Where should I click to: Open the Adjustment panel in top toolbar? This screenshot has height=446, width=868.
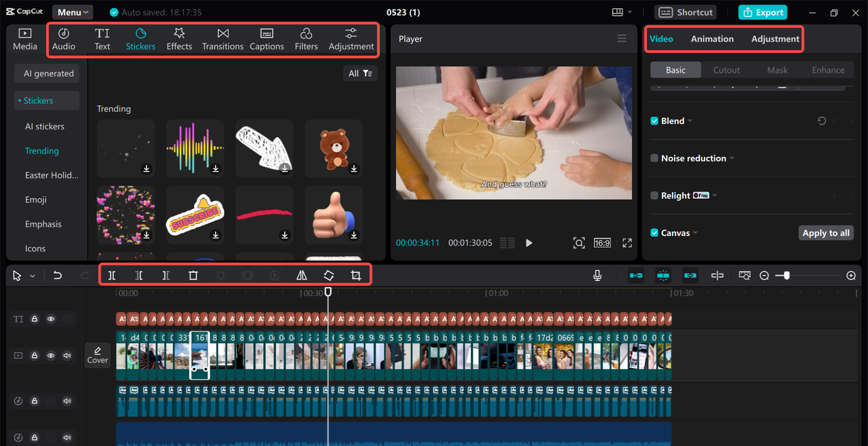(351, 39)
